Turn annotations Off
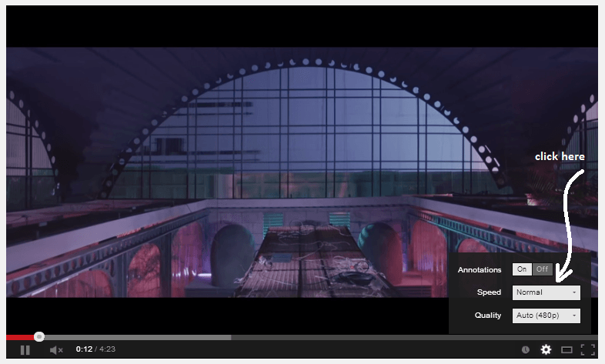The height and width of the screenshot is (364, 605). click(x=542, y=269)
